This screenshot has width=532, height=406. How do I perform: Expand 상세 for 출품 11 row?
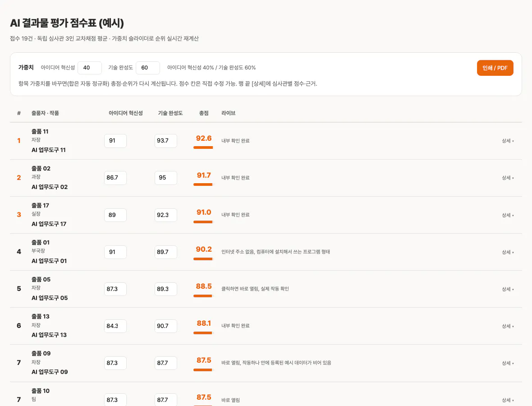[508, 141]
